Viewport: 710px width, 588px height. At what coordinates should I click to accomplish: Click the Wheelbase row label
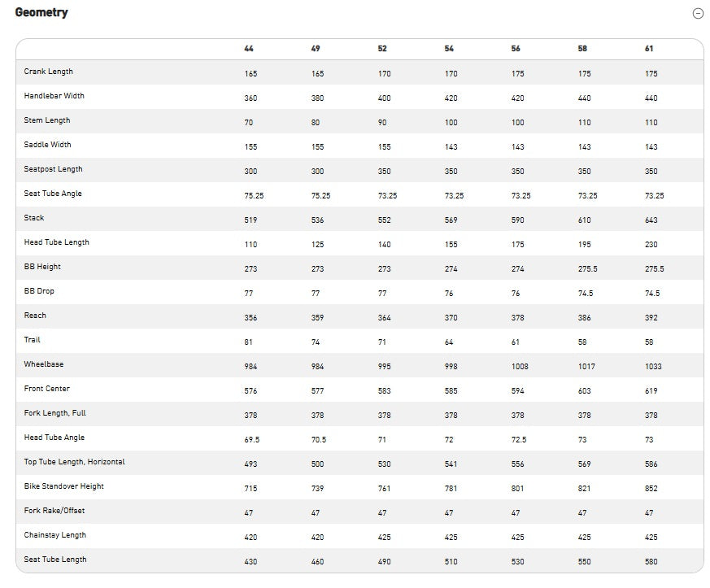click(x=44, y=364)
